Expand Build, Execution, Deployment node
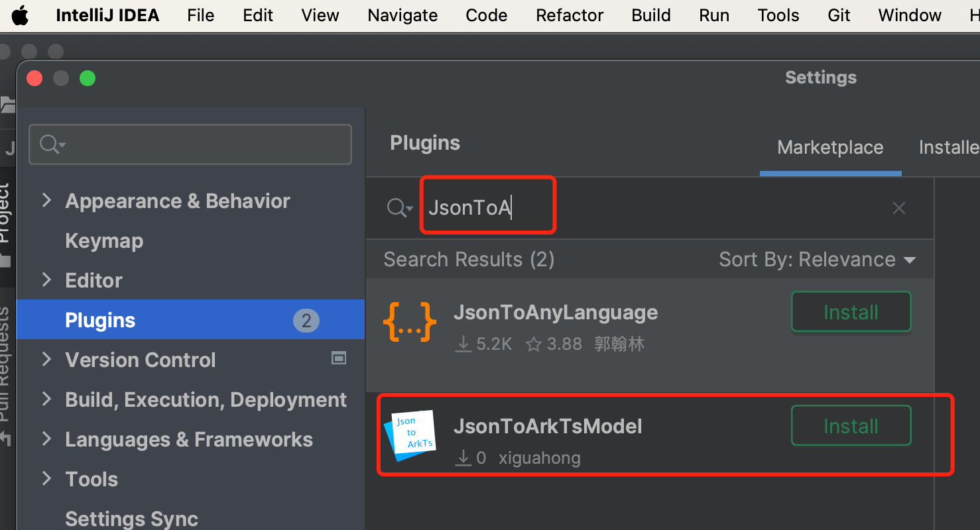 point(46,399)
